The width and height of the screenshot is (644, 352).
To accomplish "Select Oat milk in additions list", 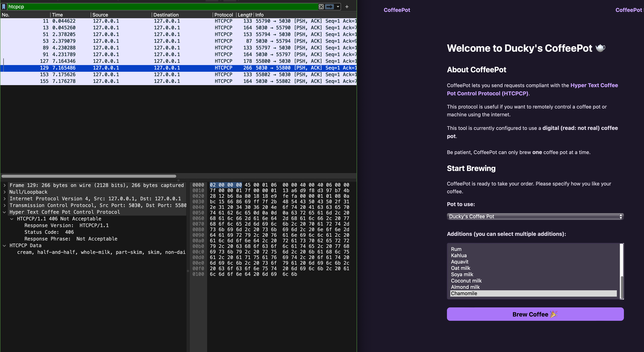I will tap(461, 268).
